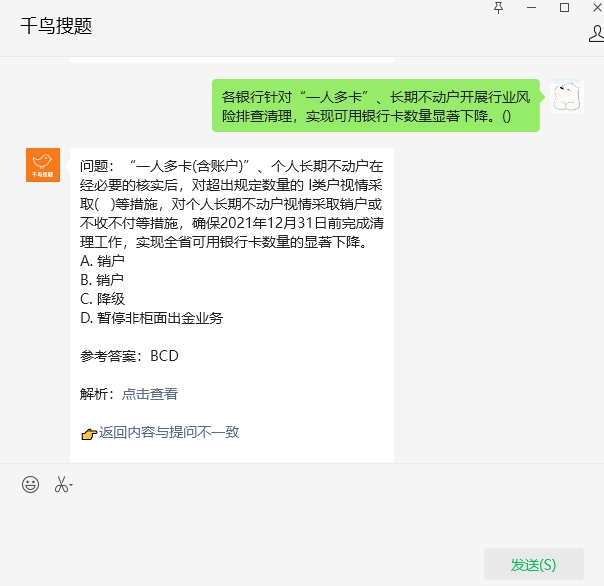Open chat info via profile icon

click(x=597, y=34)
